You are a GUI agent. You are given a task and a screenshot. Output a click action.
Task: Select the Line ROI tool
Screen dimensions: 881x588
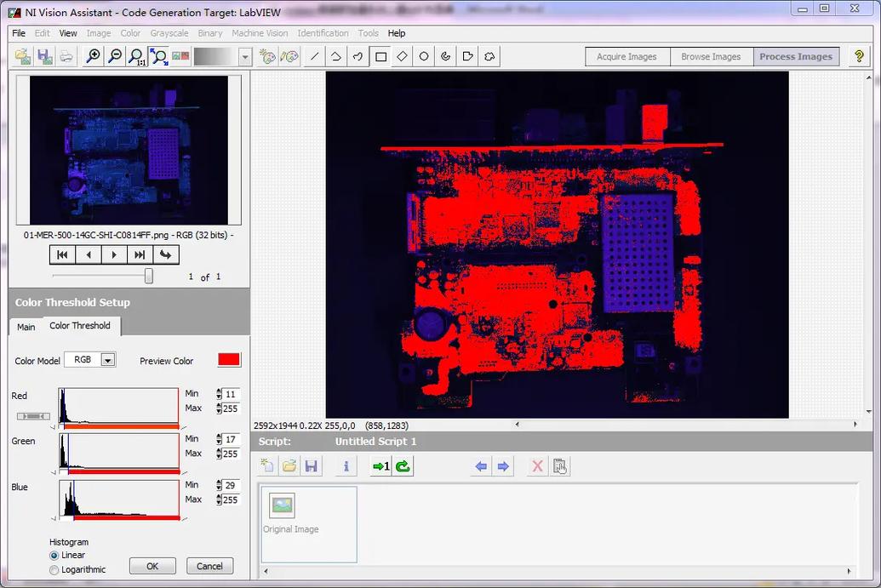tap(315, 57)
